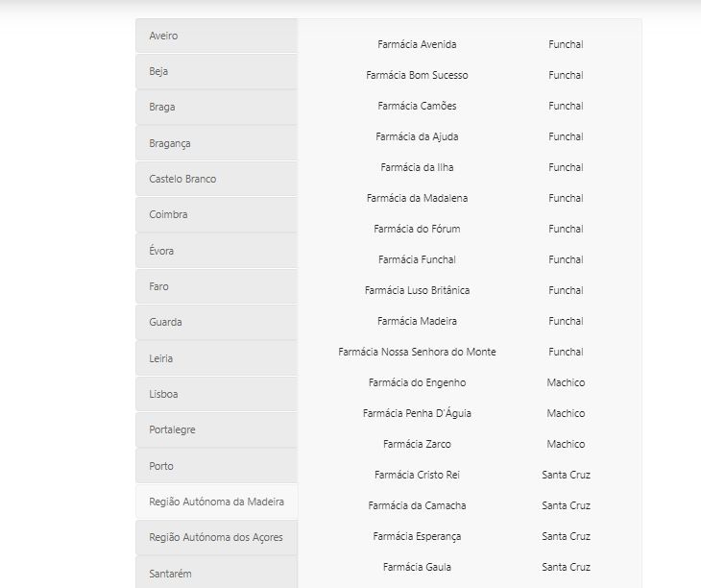Open the Castelo Branco tab
This screenshot has width=701, height=588.
216,179
